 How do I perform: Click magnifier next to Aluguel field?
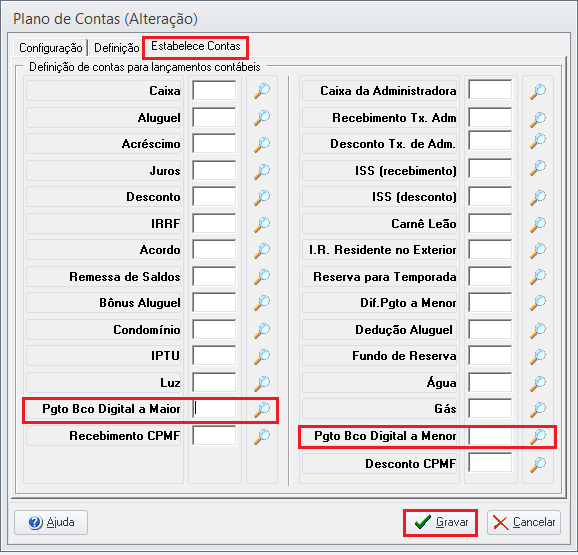262,118
